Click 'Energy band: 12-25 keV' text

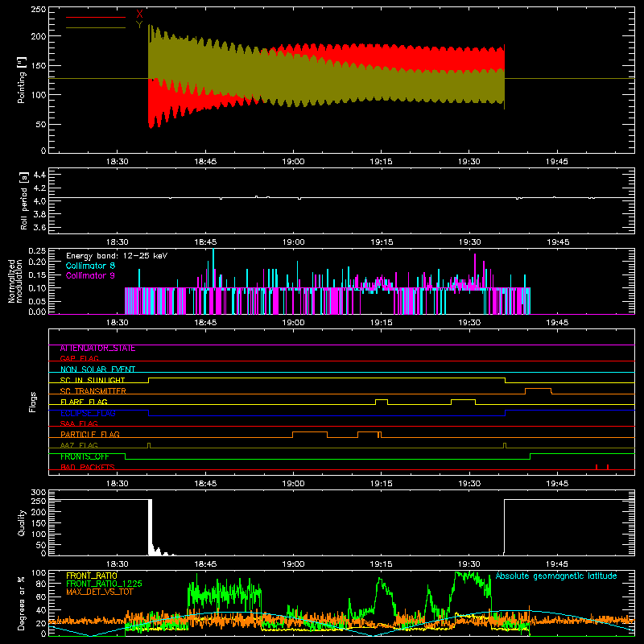point(117,256)
